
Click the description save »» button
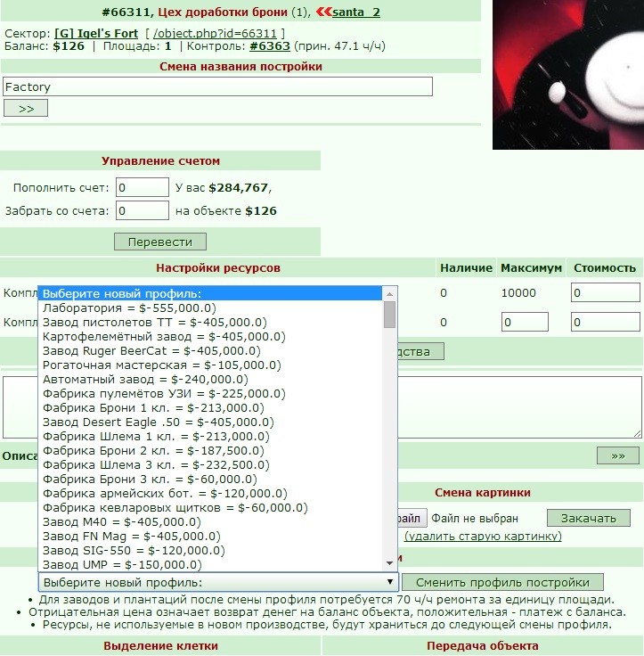[618, 455]
